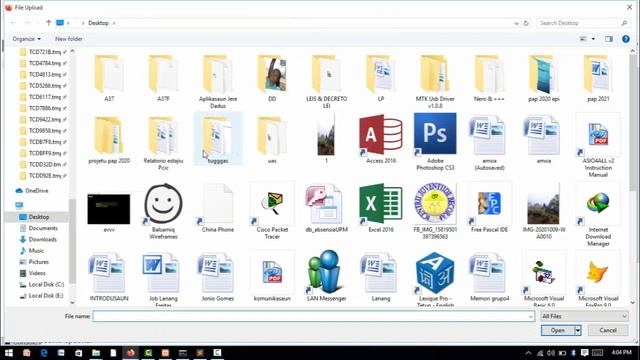This screenshot has width=640, height=360.
Task: Select the Jonio Gomes Word document
Action: click(x=218, y=276)
